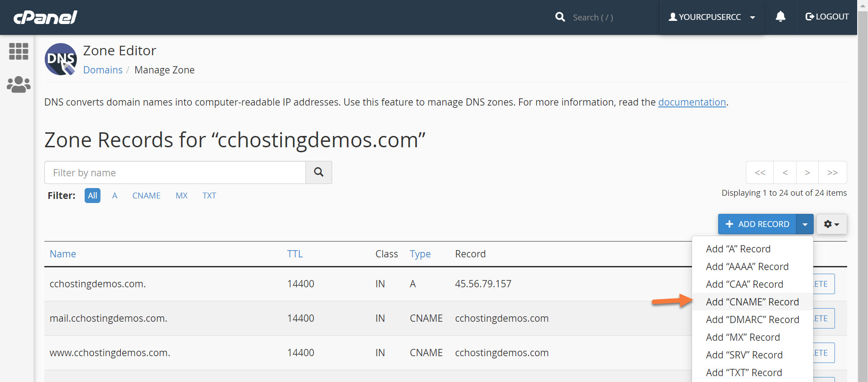Go to last page of records
Screen dimensions: 868x382
coord(833,172)
